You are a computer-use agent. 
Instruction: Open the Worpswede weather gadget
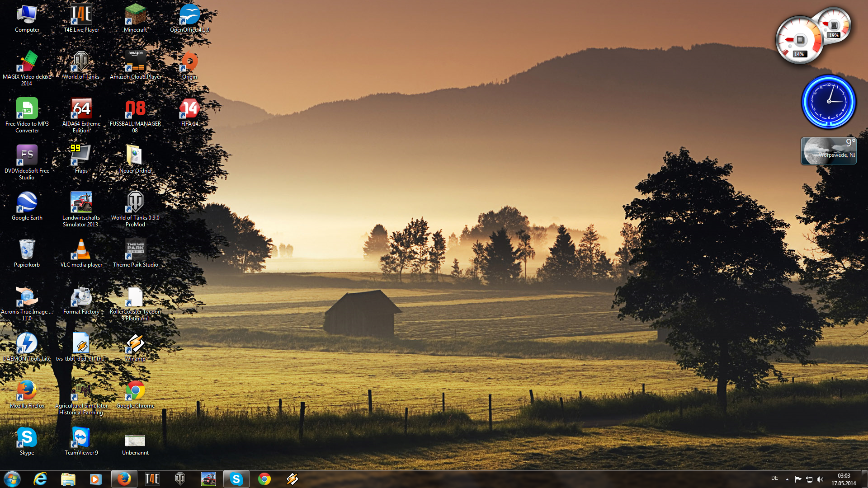coord(829,151)
